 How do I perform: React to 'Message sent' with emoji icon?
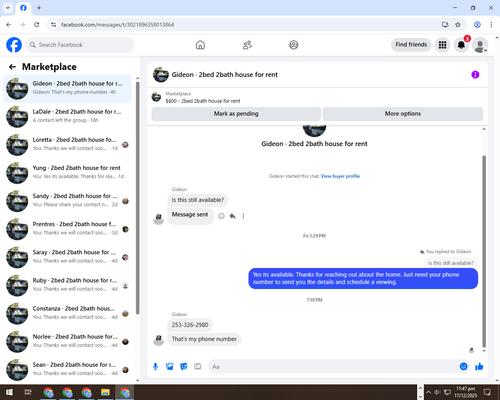(221, 216)
